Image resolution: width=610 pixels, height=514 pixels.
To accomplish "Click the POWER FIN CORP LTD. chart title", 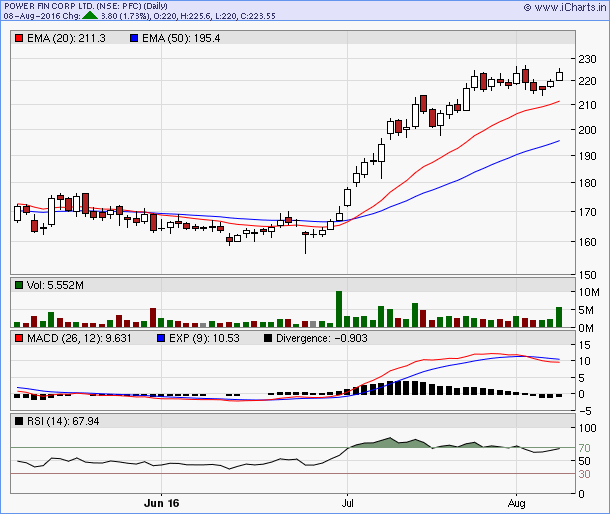I will pyautogui.click(x=86, y=6).
